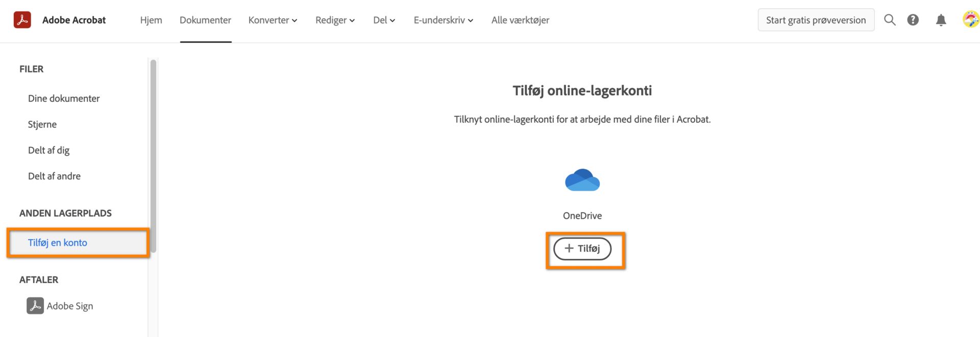
Task: Go to the Hjem tab
Action: [x=151, y=20]
